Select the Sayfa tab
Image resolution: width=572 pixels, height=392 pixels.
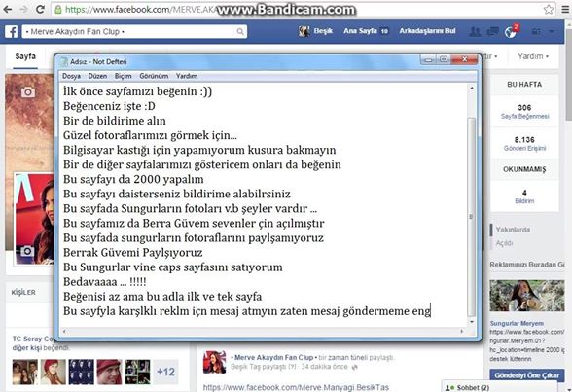pyautogui.click(x=25, y=56)
